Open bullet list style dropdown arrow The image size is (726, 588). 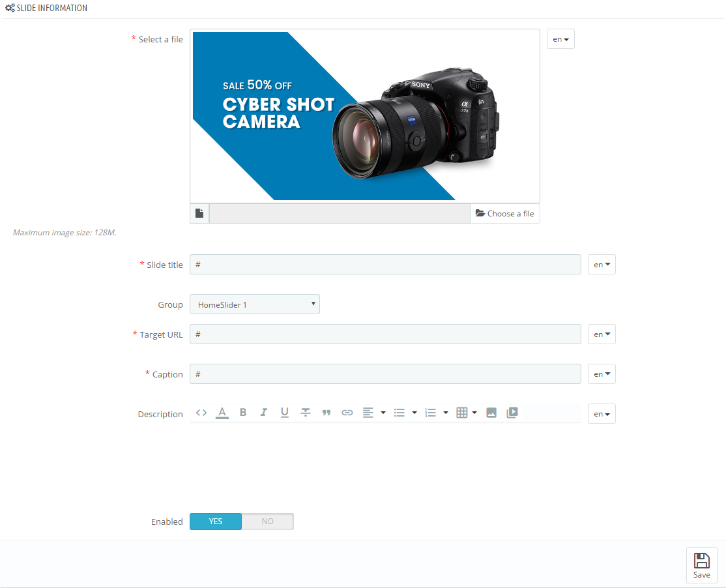click(x=414, y=413)
